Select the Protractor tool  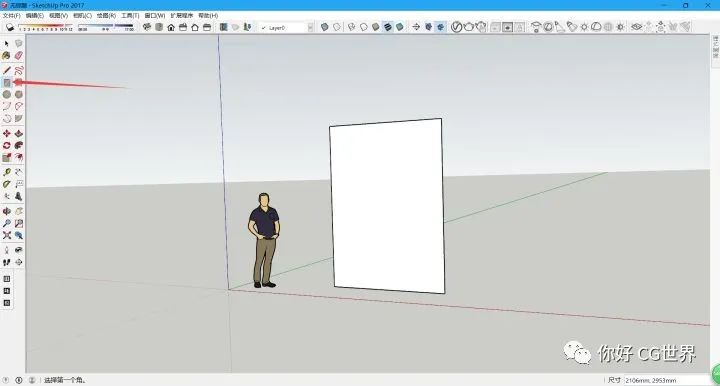pos(6,185)
